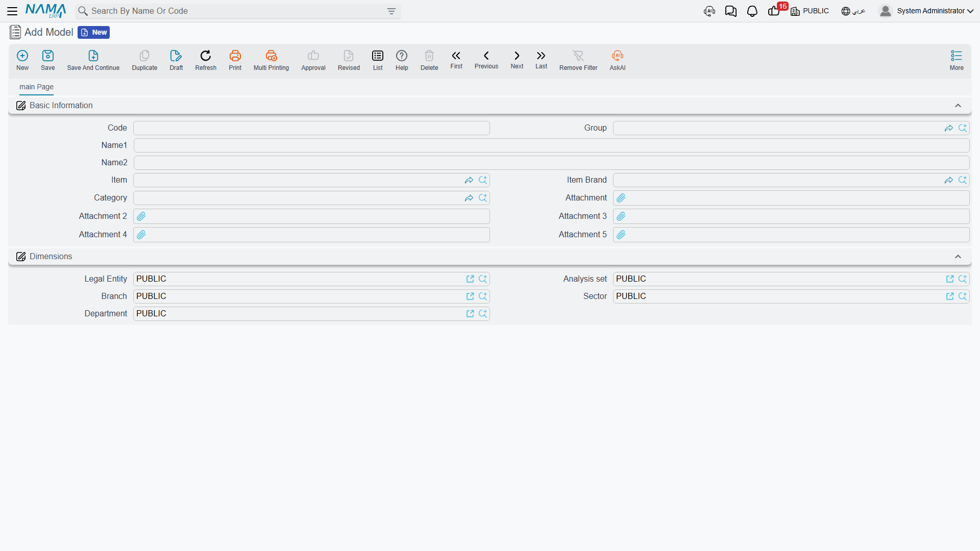
Task: Open search lookup for Item field
Action: tap(483, 180)
